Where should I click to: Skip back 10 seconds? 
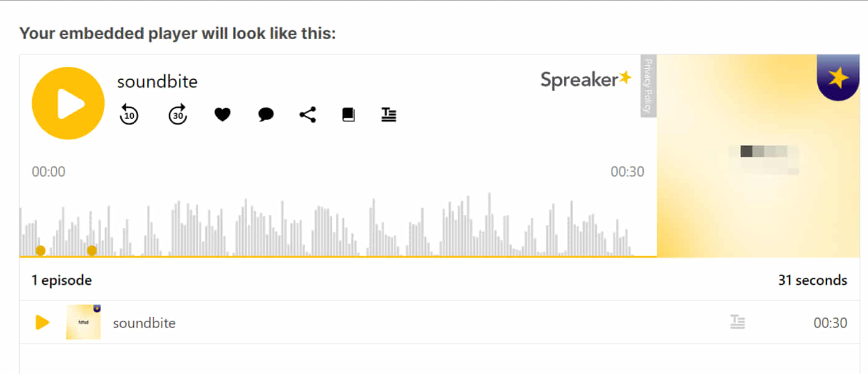point(128,114)
